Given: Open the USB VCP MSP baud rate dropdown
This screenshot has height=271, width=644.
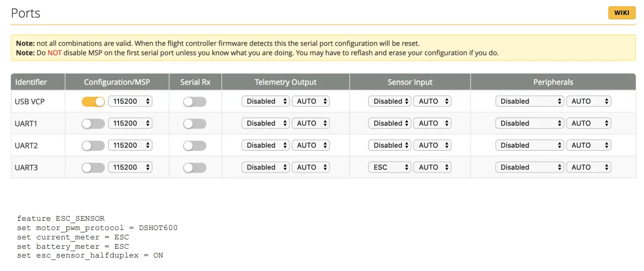Looking at the screenshot, I should pos(130,102).
